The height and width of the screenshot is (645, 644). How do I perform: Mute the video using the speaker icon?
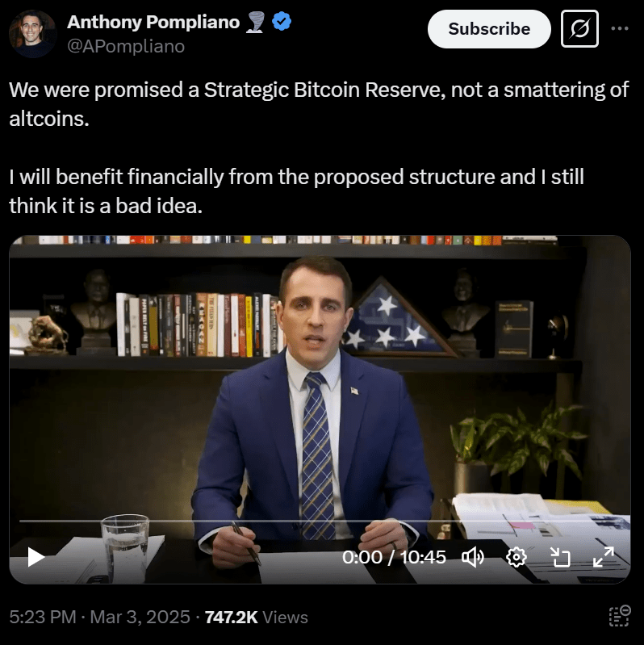point(473,557)
